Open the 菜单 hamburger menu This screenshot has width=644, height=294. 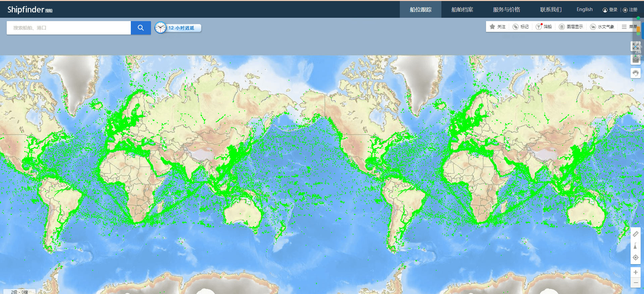(629, 27)
